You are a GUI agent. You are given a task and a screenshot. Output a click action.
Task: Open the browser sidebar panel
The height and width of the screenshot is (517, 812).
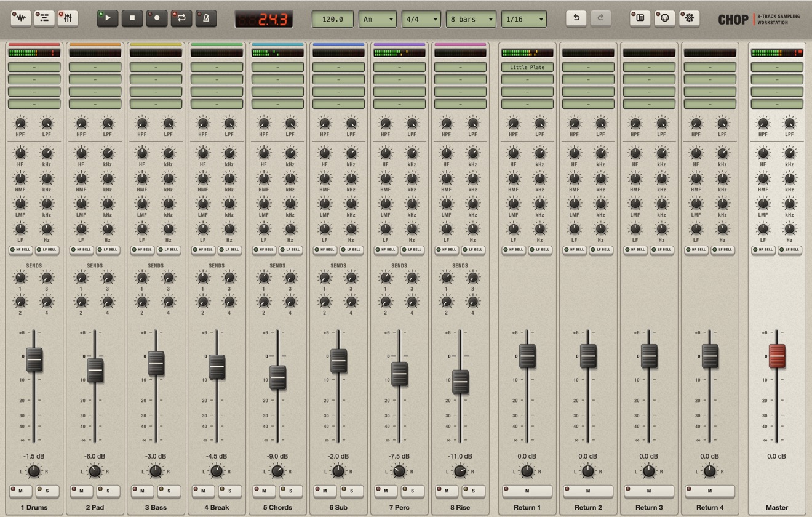point(640,18)
